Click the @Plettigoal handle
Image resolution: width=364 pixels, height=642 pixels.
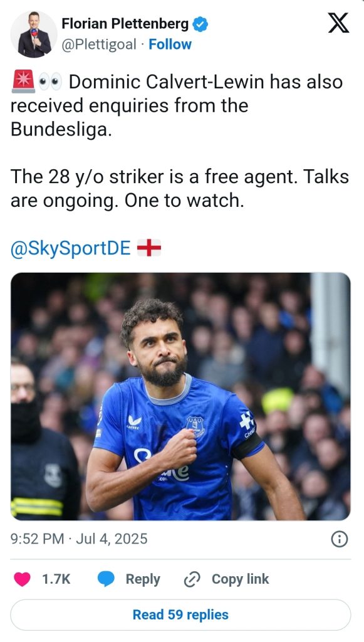98,45
